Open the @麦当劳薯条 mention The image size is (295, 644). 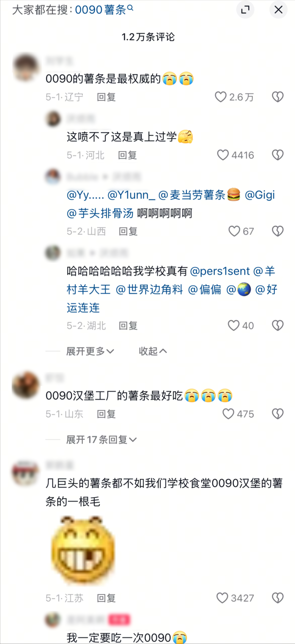tap(199, 195)
